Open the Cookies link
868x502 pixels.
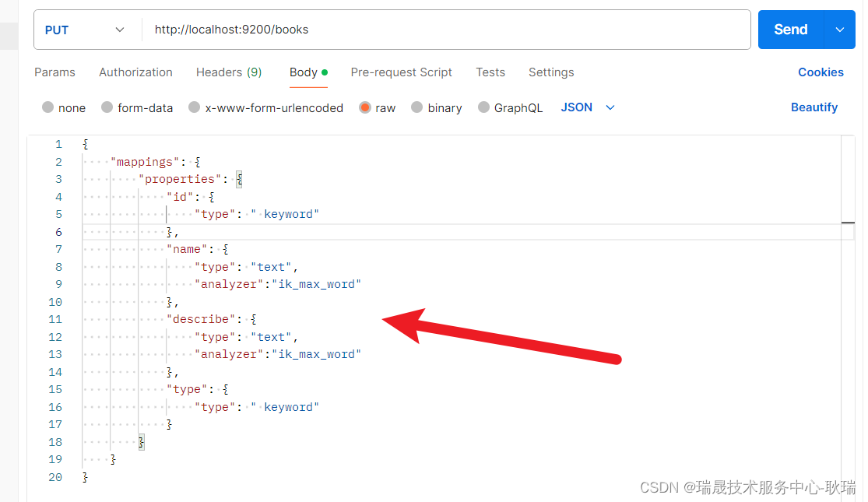tap(821, 72)
